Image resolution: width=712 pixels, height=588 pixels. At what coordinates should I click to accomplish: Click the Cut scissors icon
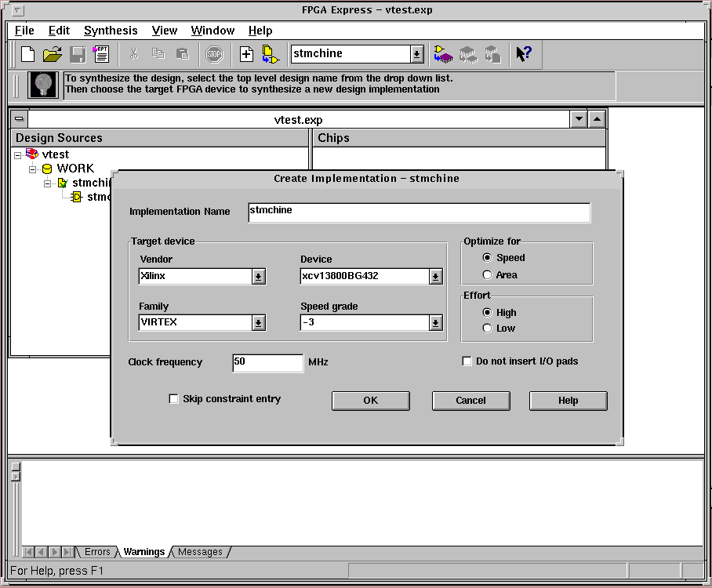coord(133,54)
